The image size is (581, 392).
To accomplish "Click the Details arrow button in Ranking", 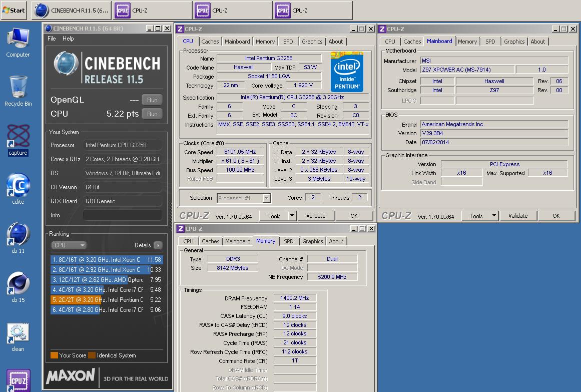I will [158, 245].
